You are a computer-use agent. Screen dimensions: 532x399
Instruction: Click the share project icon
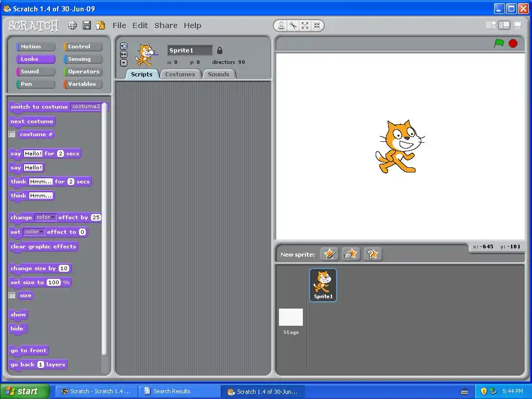tap(100, 25)
